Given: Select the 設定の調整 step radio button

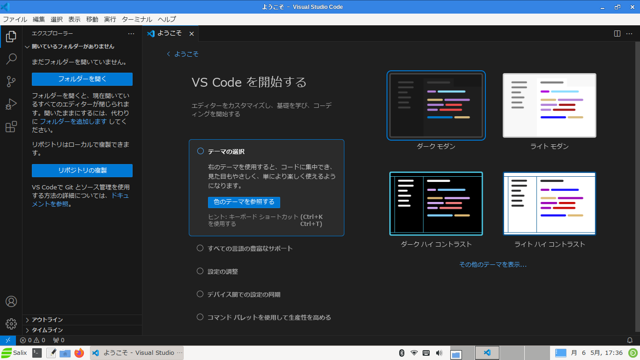Looking at the screenshot, I should 200,271.
